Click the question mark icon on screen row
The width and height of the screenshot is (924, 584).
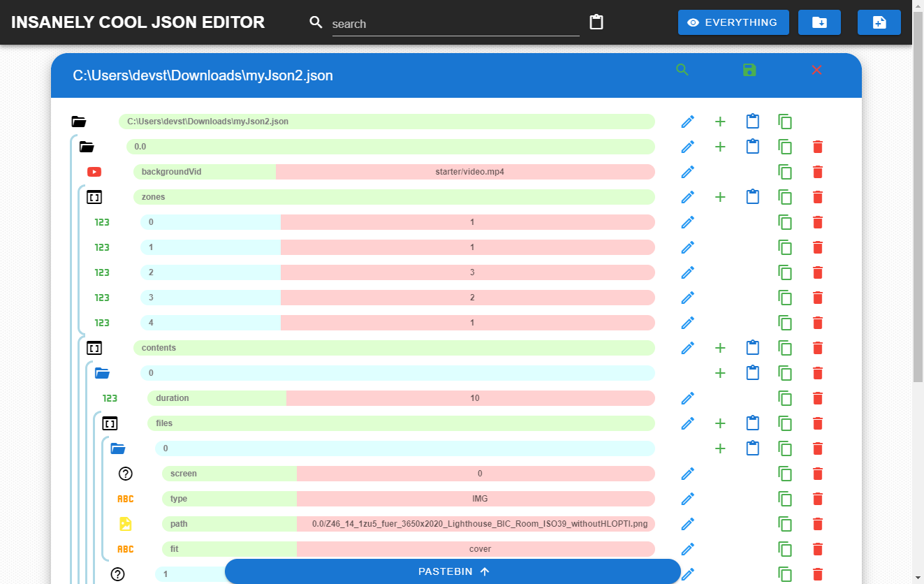coord(125,474)
